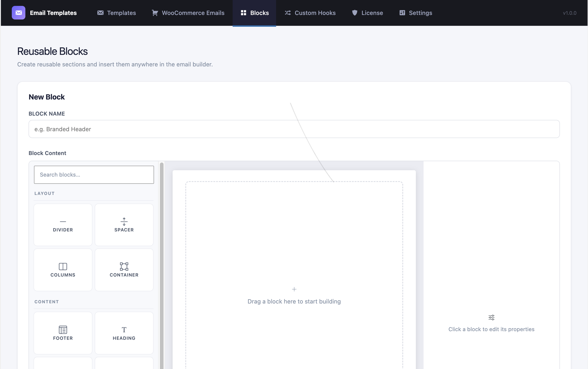Click the Search blocks field

tap(94, 175)
